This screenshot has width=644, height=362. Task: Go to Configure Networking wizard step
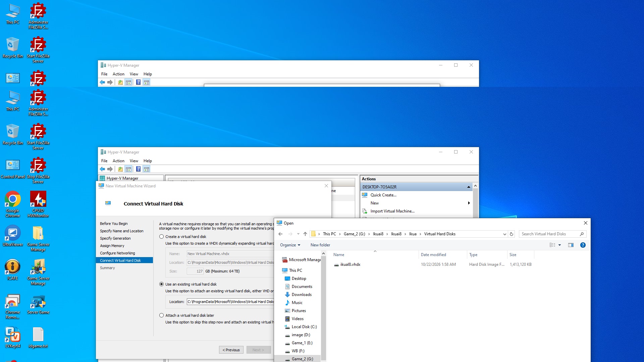tap(117, 253)
